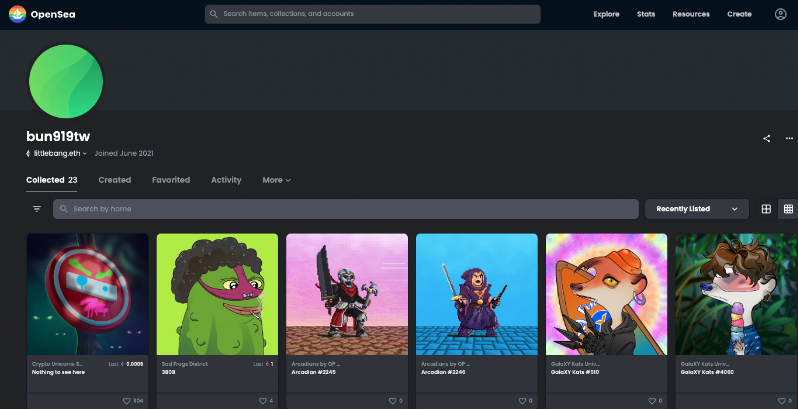
Task: Click the Joined June 2021 text
Action: 124,153
